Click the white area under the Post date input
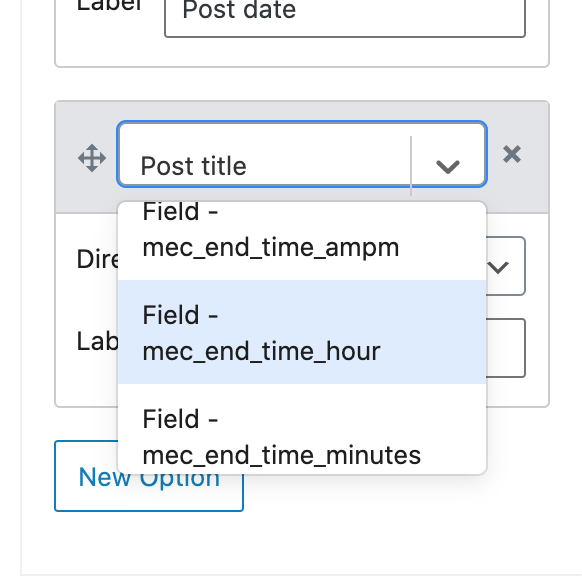This screenshot has height=576, width=582. 302,52
